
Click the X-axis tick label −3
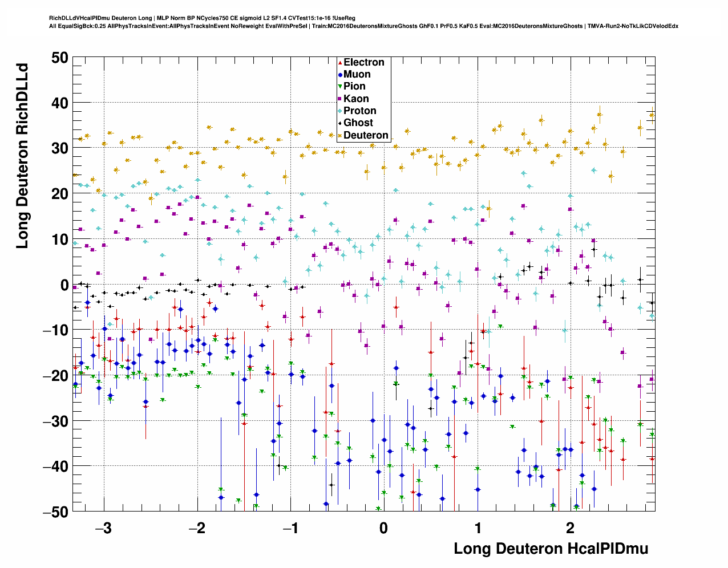coord(103,528)
